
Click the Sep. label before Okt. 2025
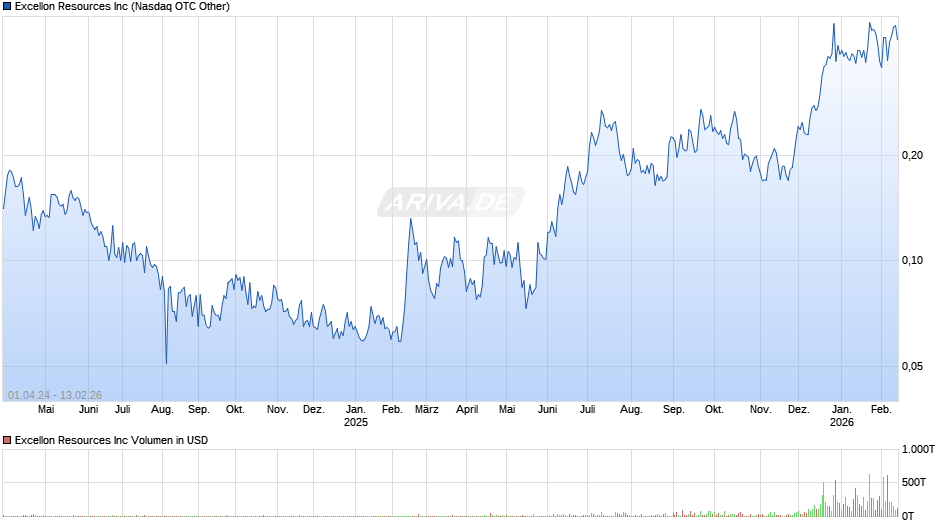pyautogui.click(x=673, y=409)
